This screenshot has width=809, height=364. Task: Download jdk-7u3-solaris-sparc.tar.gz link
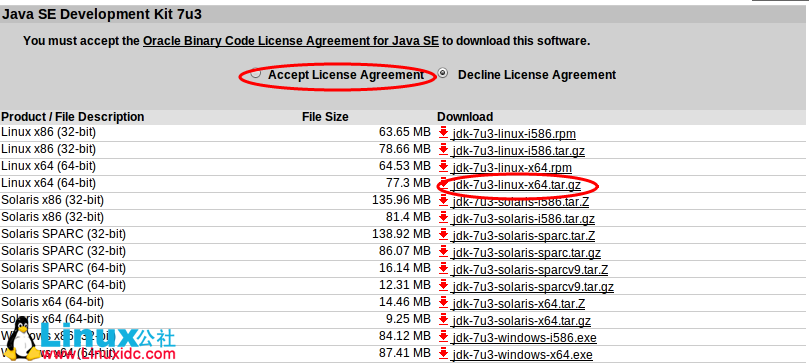coord(527,253)
